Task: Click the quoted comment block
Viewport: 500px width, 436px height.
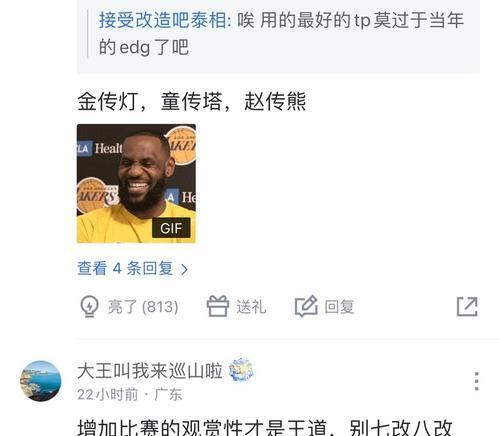Action: tap(278, 35)
